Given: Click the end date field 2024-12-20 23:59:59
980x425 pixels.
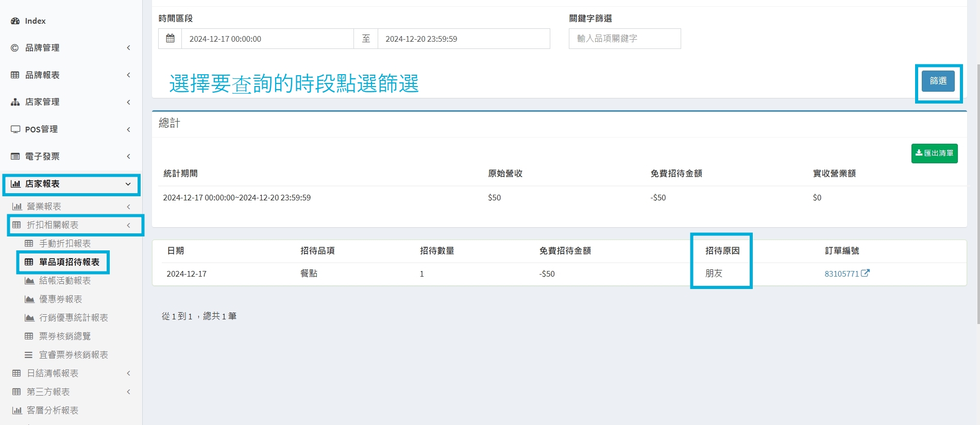Looking at the screenshot, I should 463,39.
